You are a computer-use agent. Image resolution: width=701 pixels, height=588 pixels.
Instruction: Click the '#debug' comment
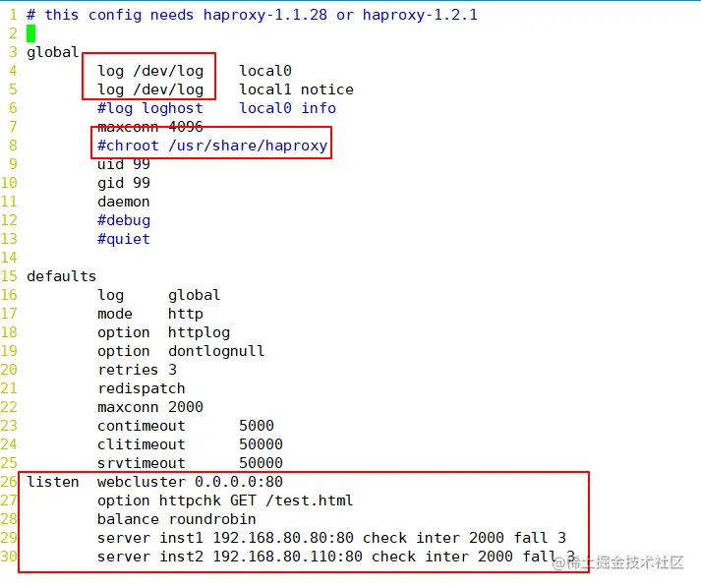(x=124, y=220)
